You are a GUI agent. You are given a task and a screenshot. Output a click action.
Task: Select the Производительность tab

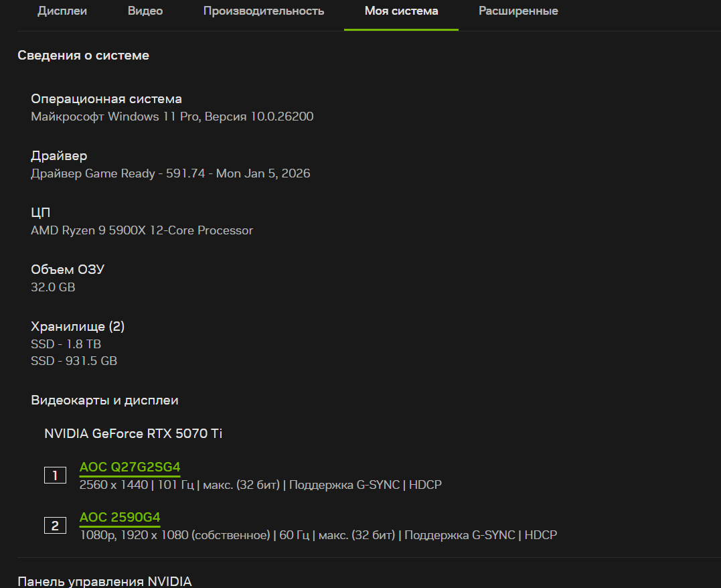click(x=264, y=11)
